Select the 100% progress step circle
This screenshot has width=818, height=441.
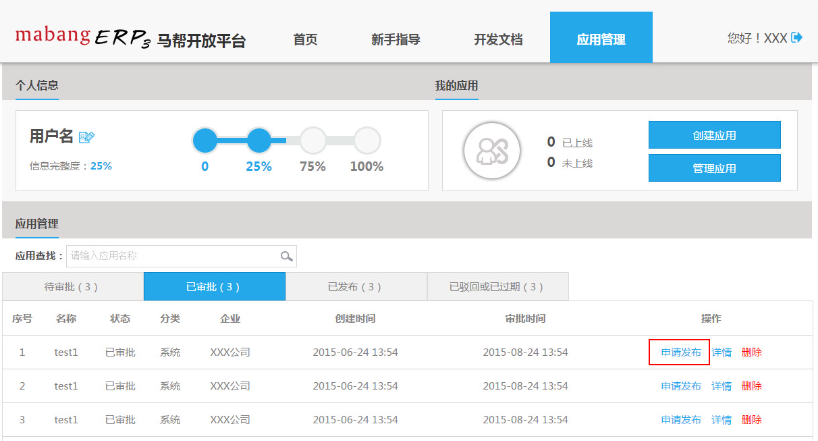point(367,140)
